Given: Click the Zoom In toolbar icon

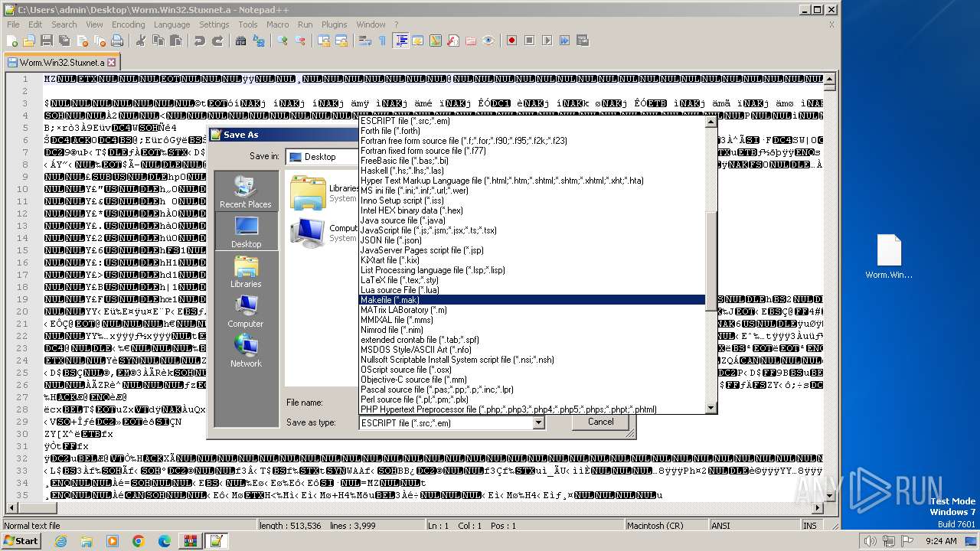Looking at the screenshot, I should 283,41.
